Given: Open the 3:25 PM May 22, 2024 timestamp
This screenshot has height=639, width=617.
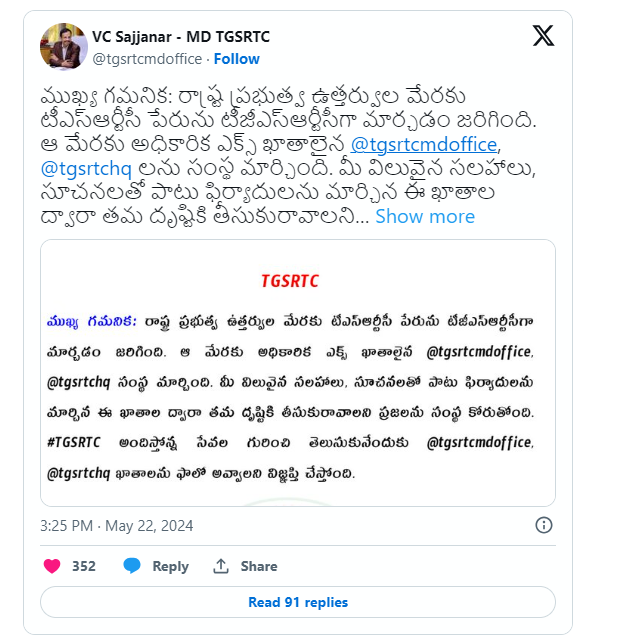Looking at the screenshot, I should (x=117, y=526).
